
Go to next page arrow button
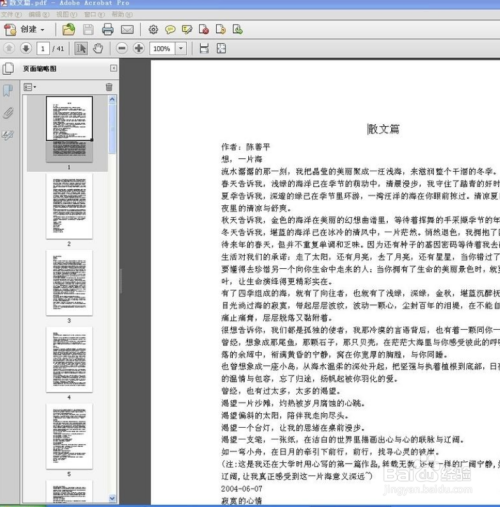point(26,48)
